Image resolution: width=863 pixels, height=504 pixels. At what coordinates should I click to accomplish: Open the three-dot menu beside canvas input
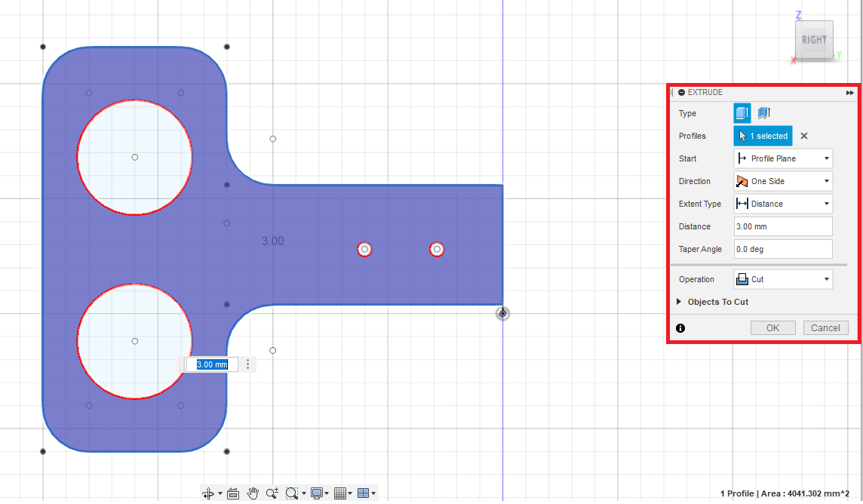click(247, 364)
